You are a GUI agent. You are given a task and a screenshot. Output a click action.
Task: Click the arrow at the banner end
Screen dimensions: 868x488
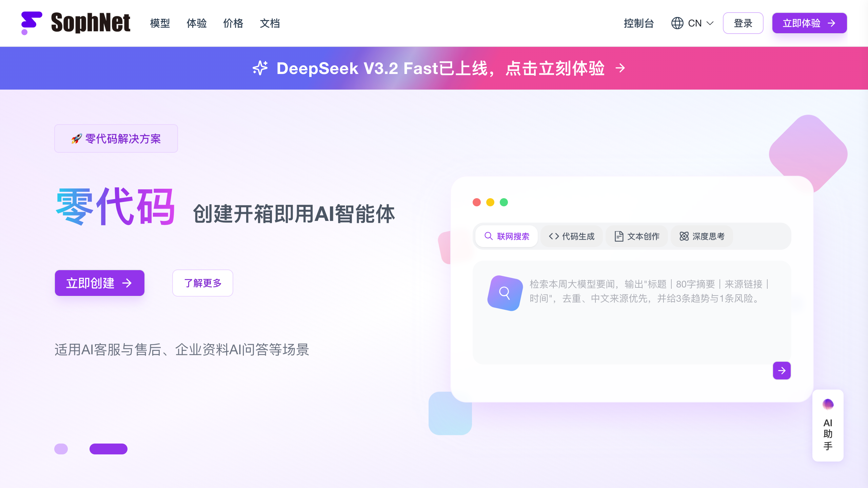click(620, 68)
